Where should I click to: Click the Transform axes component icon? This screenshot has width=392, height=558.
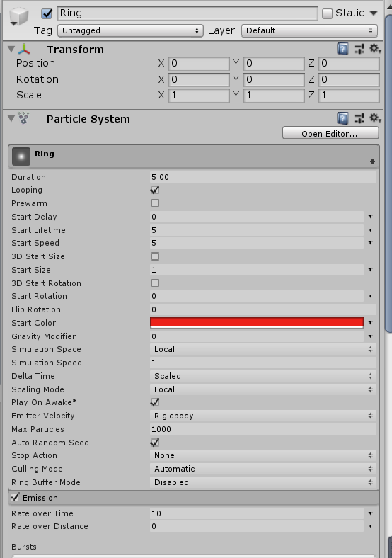(x=24, y=49)
